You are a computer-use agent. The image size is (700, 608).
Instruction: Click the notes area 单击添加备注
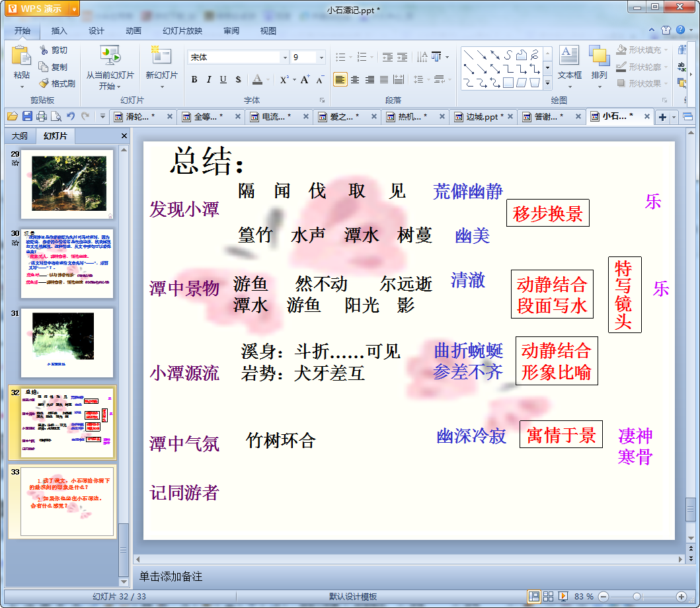pos(171,576)
